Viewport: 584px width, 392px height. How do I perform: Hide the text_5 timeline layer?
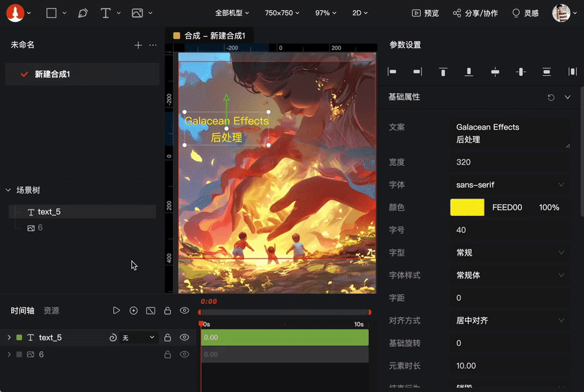click(x=184, y=338)
